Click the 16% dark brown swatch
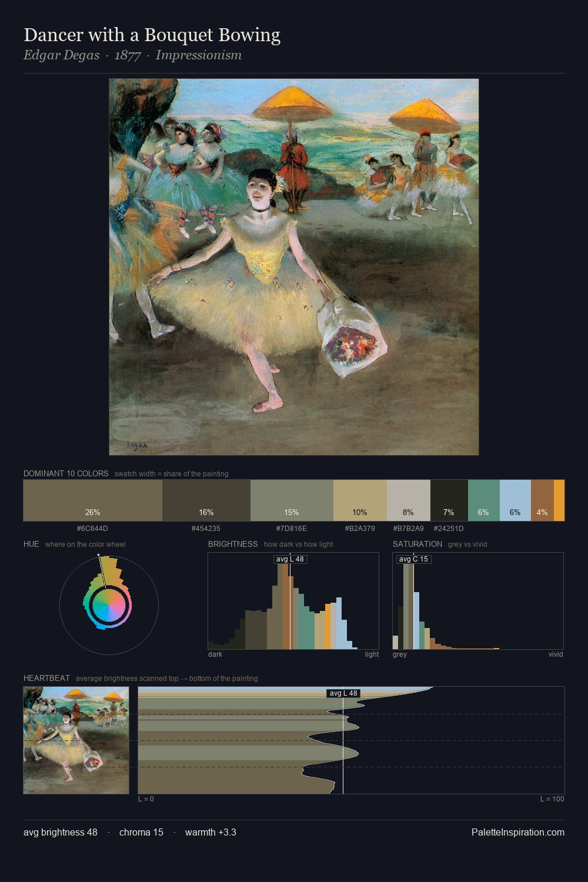Viewport: 588px width, 882px height. 206,500
